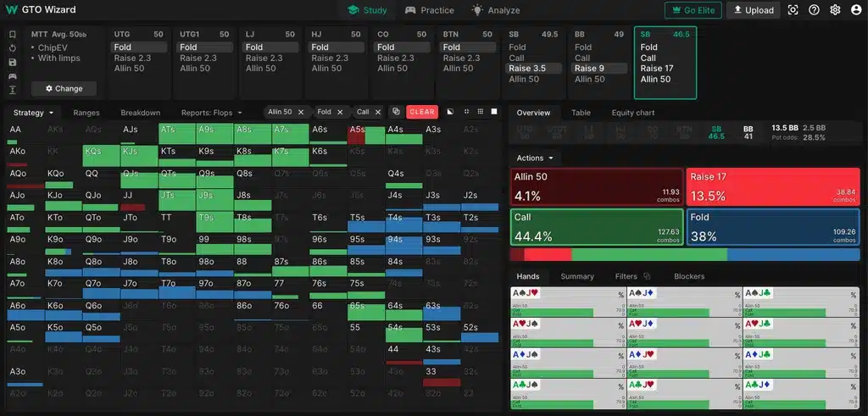Open the Blockers tab
The image size is (868, 416).
click(x=689, y=276)
